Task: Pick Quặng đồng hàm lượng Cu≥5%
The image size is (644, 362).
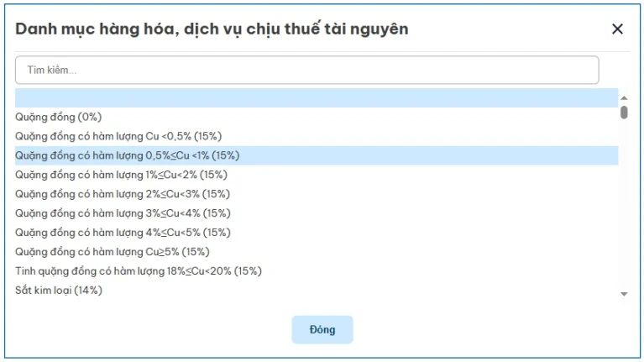Action: pos(113,252)
